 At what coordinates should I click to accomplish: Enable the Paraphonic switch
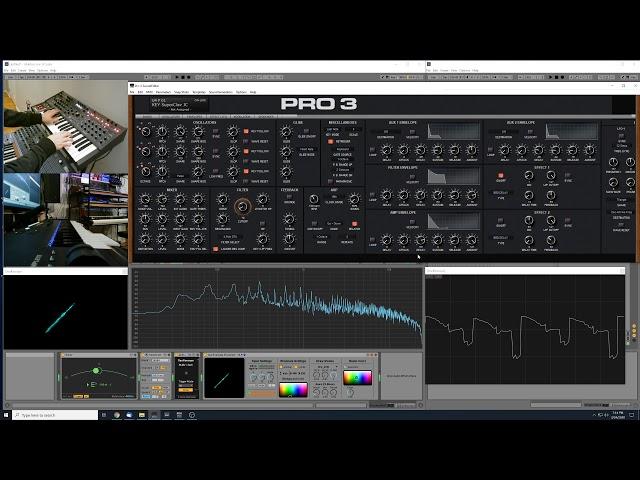pos(331,181)
